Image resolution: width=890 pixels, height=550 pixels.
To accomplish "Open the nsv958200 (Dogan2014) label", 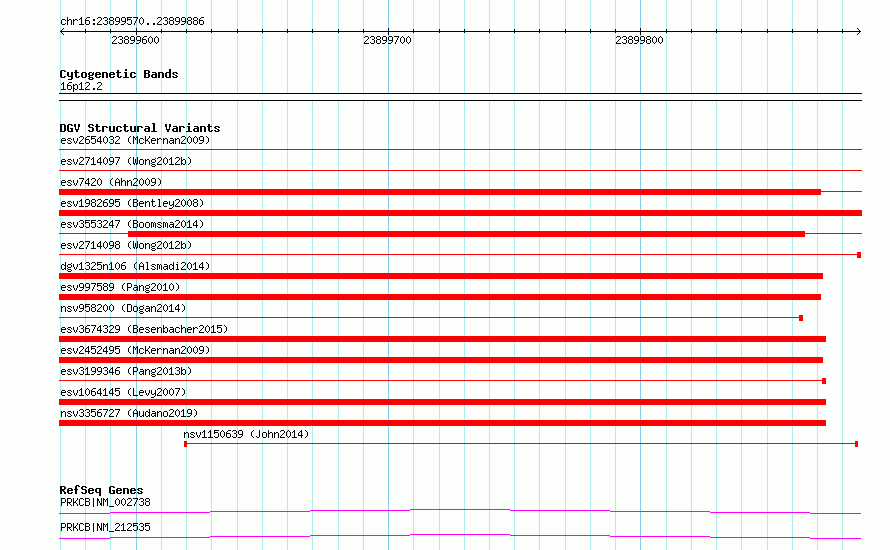I will [123, 308].
